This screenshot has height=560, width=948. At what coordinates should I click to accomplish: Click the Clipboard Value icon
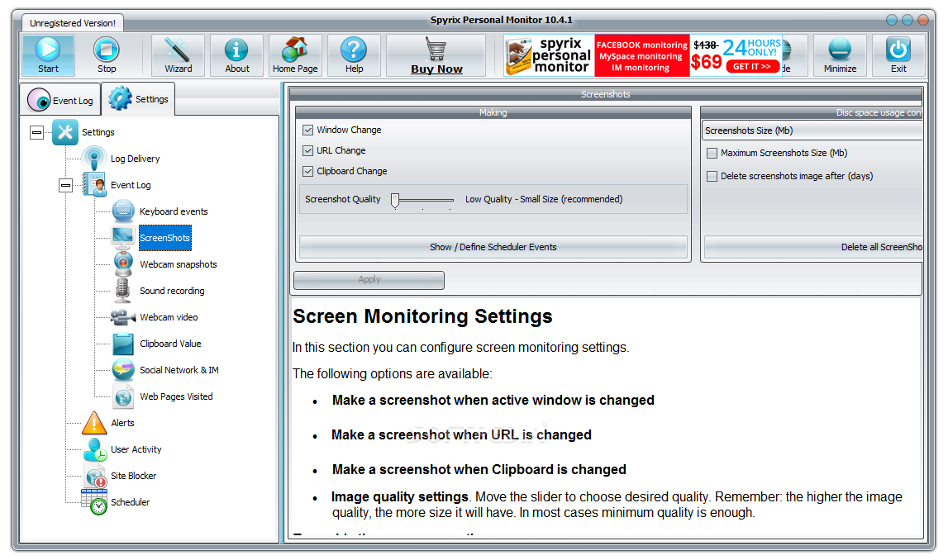tap(123, 344)
